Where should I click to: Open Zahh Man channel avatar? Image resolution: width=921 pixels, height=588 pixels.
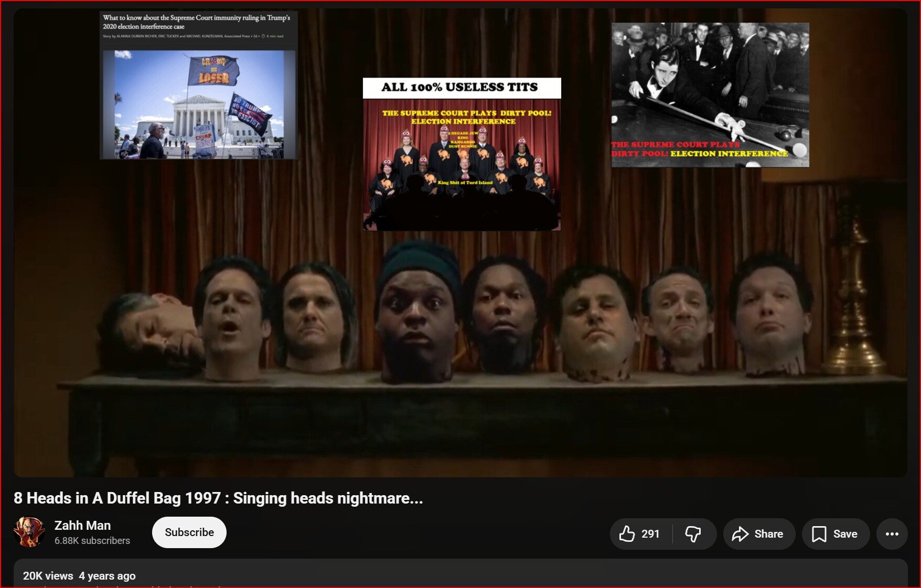pos(29,532)
